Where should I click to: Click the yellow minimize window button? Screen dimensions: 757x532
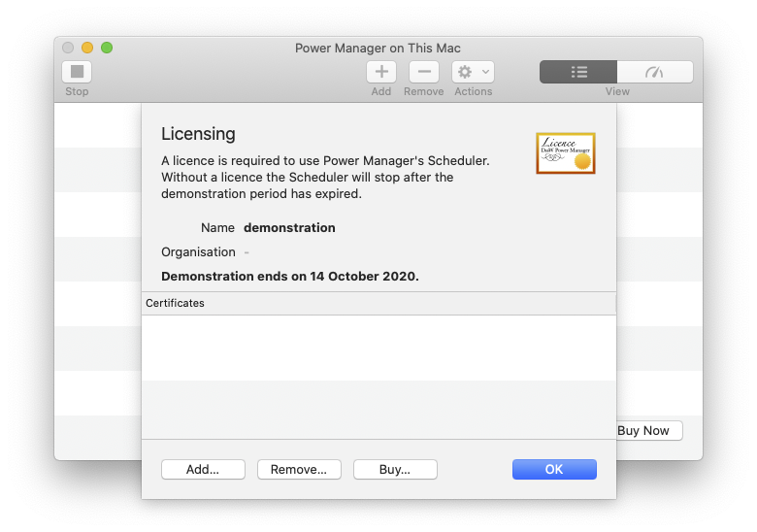(x=87, y=48)
